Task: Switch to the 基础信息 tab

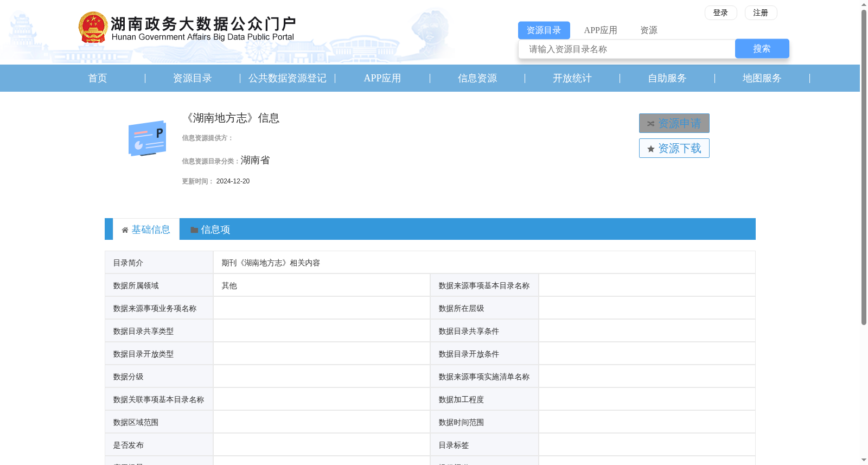Action: point(146,230)
